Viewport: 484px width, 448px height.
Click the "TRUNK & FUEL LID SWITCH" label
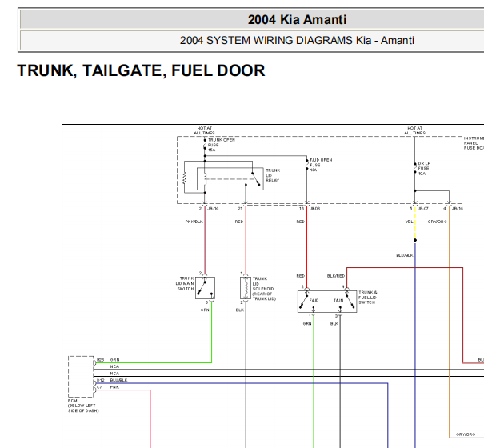pos(368,298)
